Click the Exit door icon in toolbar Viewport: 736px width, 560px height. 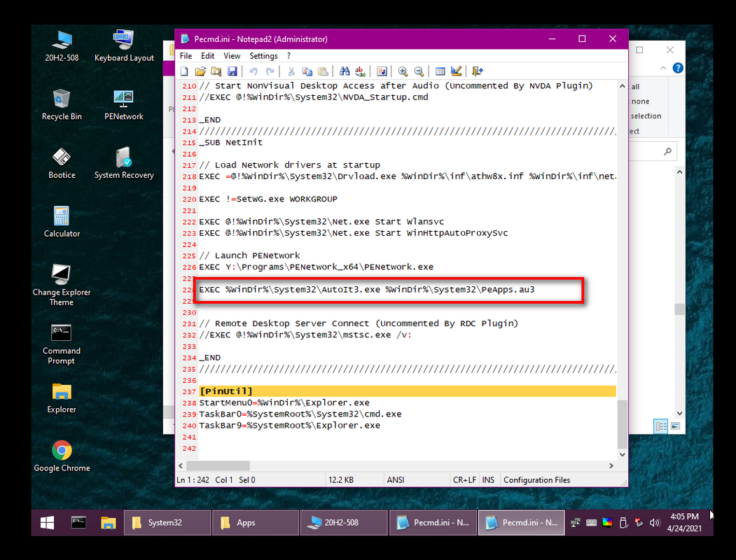point(478,71)
